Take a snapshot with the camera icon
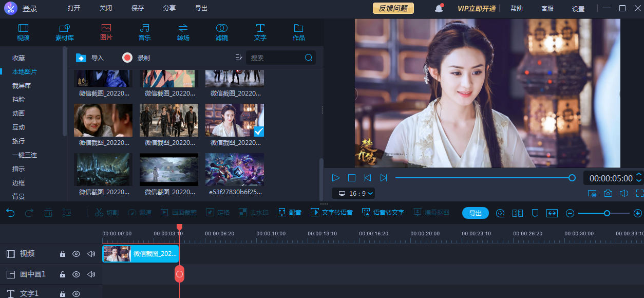Viewport: 644px width, 298px height. (608, 194)
